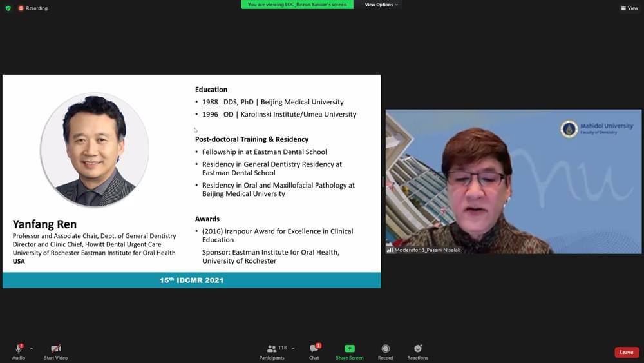Expand the View Options dropdown
Viewport: 644px width, 363px height.
click(x=381, y=5)
